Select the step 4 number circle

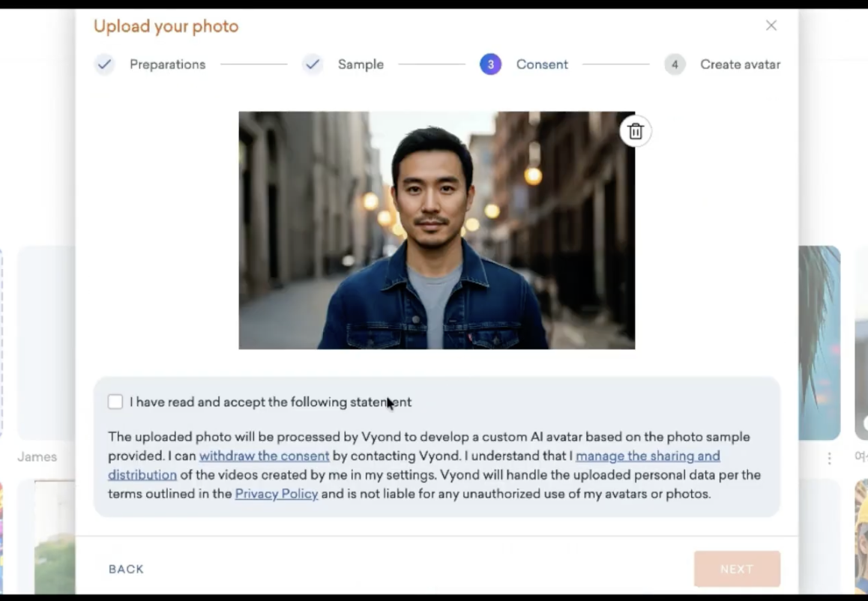point(675,64)
